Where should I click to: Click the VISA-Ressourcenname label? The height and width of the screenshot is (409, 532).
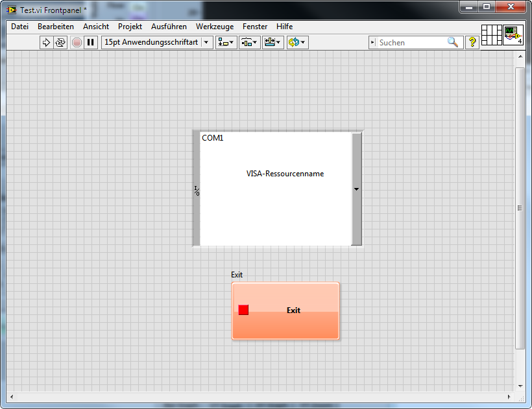(285, 174)
